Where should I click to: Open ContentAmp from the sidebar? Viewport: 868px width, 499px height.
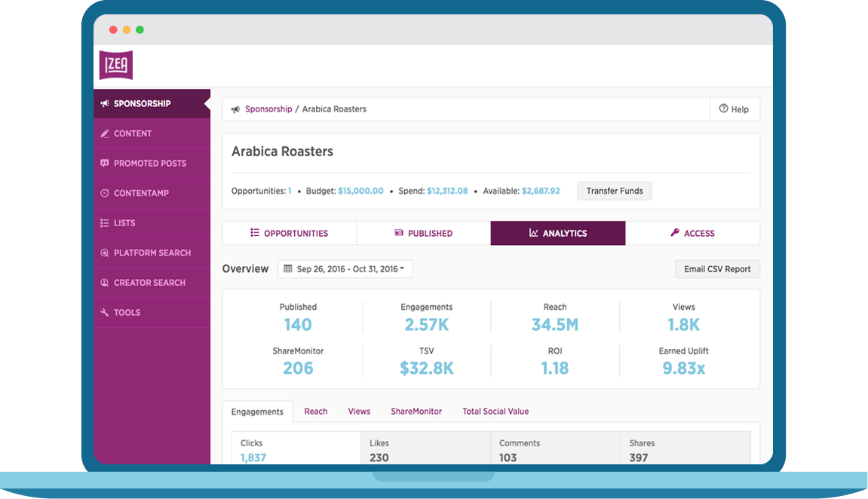(152, 193)
